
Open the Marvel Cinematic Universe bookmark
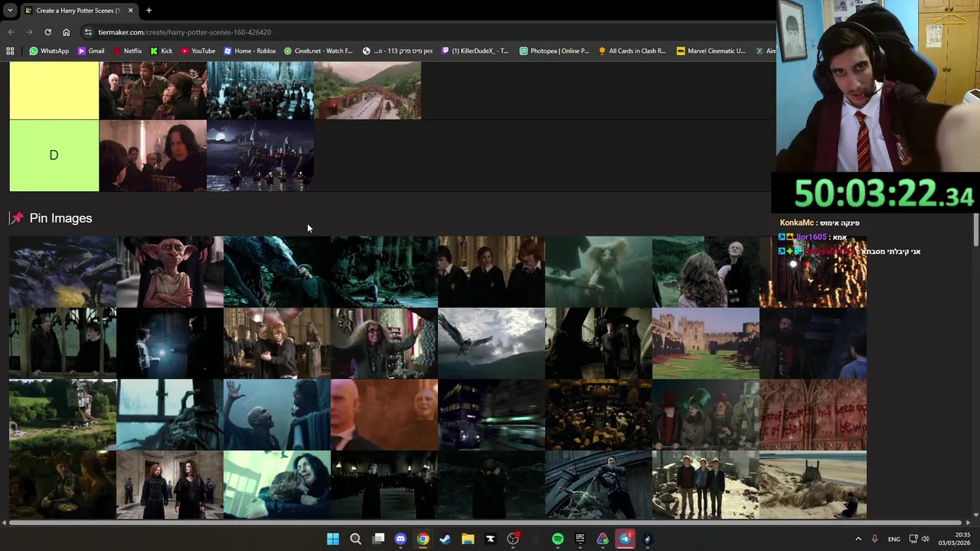[710, 51]
